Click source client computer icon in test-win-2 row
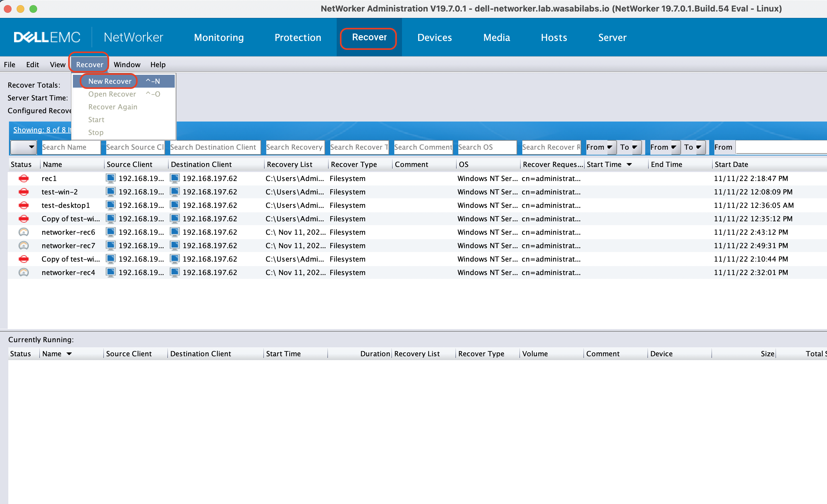 pos(111,192)
